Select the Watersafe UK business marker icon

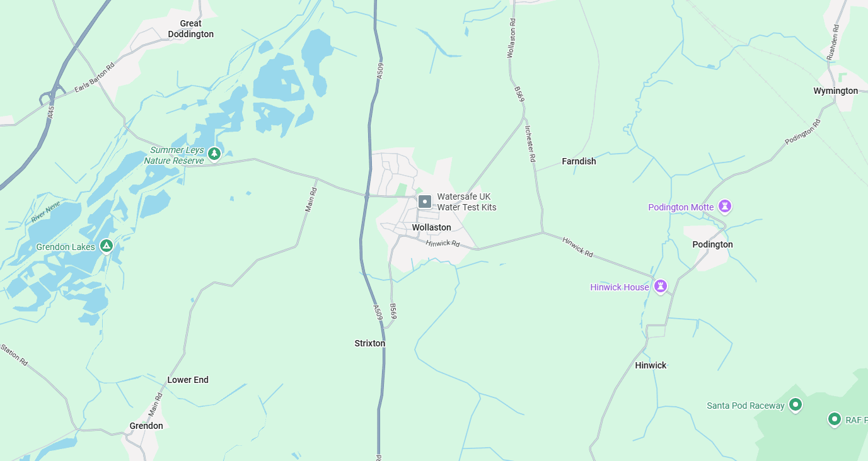425,202
